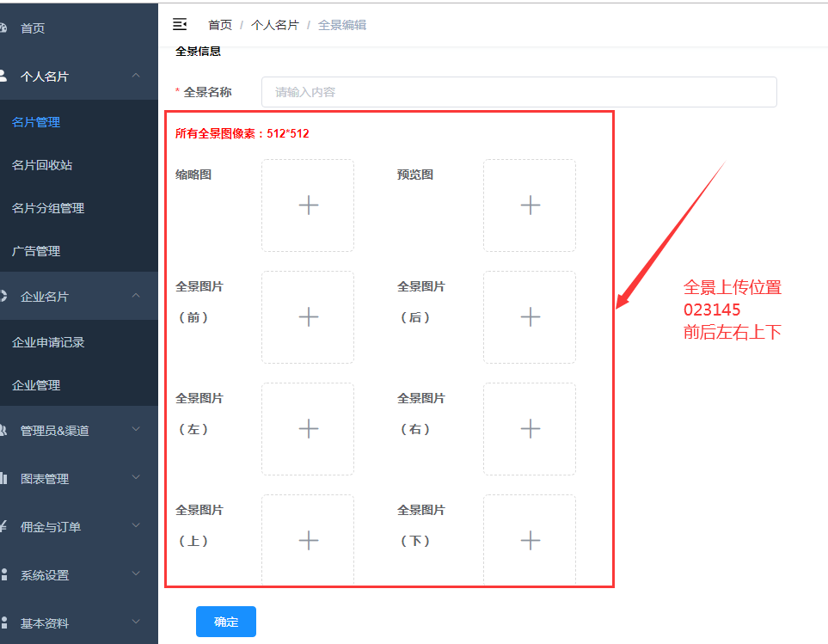This screenshot has height=644, width=828.
Task: Open 名片分组管理 in sidebar
Action: pos(48,208)
